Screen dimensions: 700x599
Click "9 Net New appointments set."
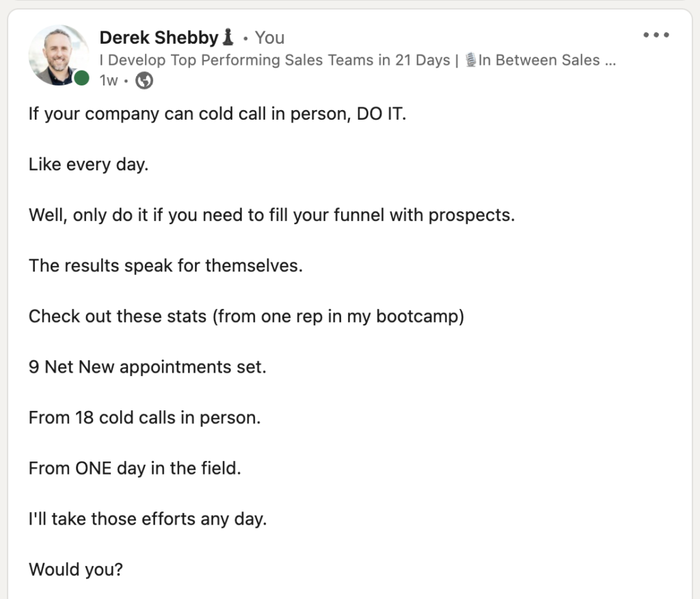[148, 367]
